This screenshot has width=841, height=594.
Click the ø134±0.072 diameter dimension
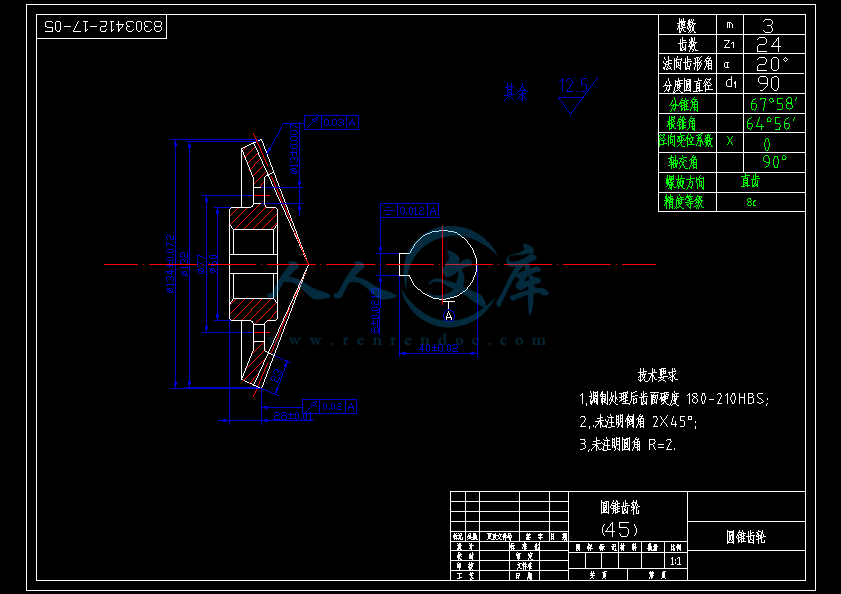click(x=170, y=263)
